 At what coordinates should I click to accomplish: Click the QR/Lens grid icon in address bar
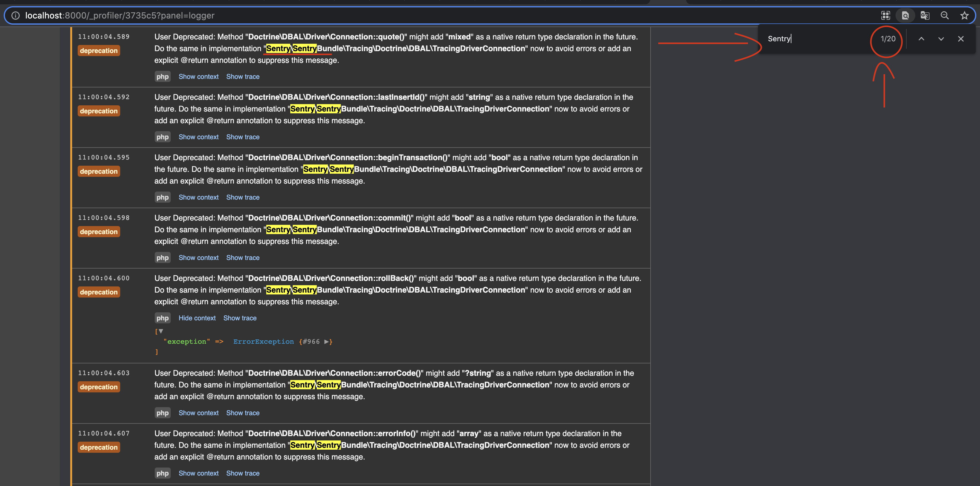[x=885, y=16]
